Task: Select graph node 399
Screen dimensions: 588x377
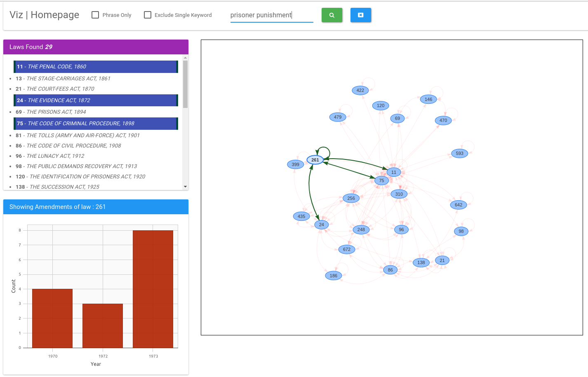Action: pyautogui.click(x=296, y=164)
